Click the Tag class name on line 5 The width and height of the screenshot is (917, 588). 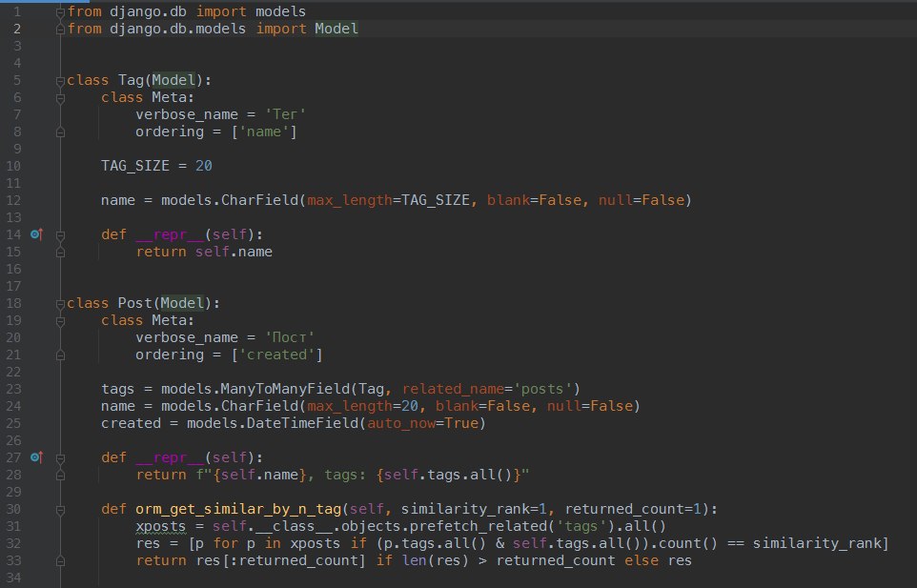click(131, 80)
